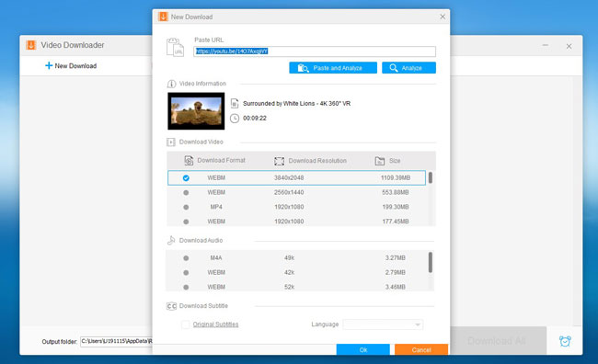Click the 3.27MB audio size value
This screenshot has width=598, height=364.
[395, 258]
